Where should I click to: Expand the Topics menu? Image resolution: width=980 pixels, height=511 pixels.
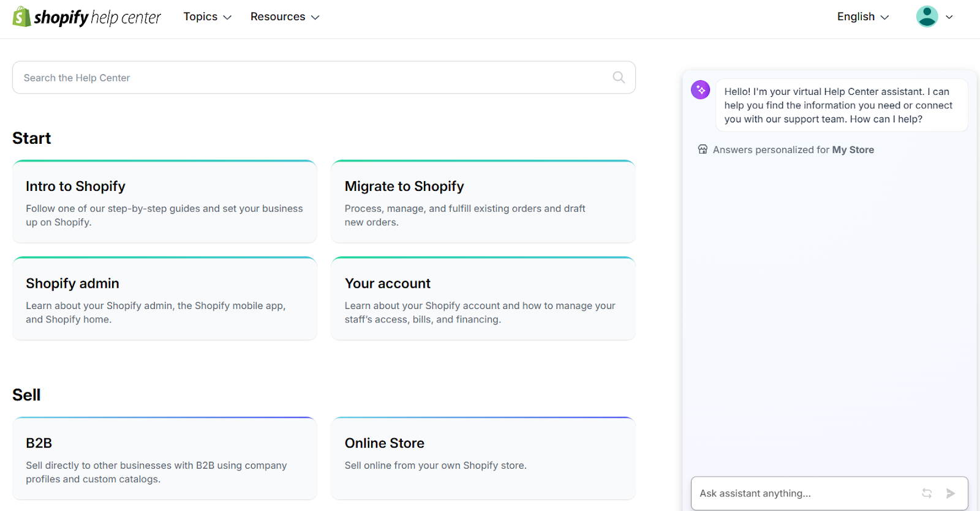click(207, 17)
